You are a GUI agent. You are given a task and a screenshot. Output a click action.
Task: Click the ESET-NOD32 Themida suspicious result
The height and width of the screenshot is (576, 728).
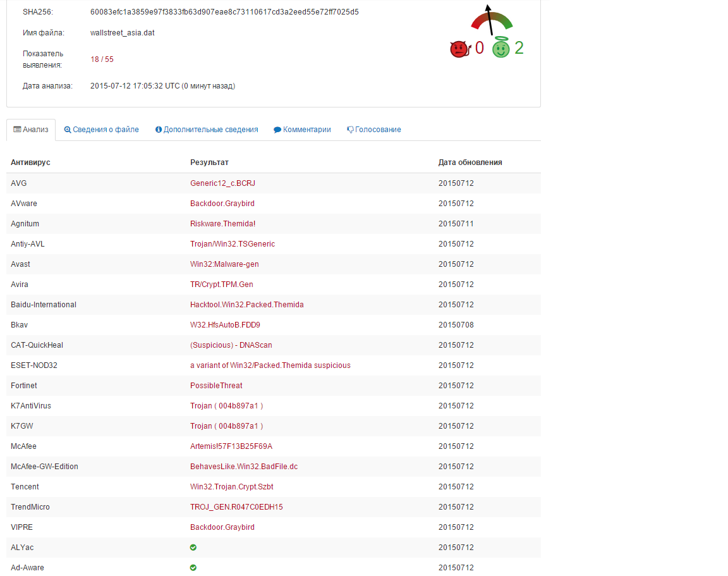coord(270,365)
